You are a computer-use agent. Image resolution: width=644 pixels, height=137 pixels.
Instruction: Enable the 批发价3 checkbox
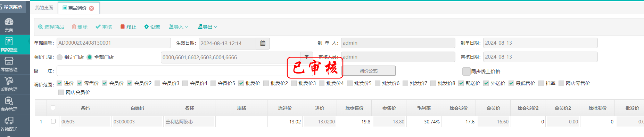(294, 83)
